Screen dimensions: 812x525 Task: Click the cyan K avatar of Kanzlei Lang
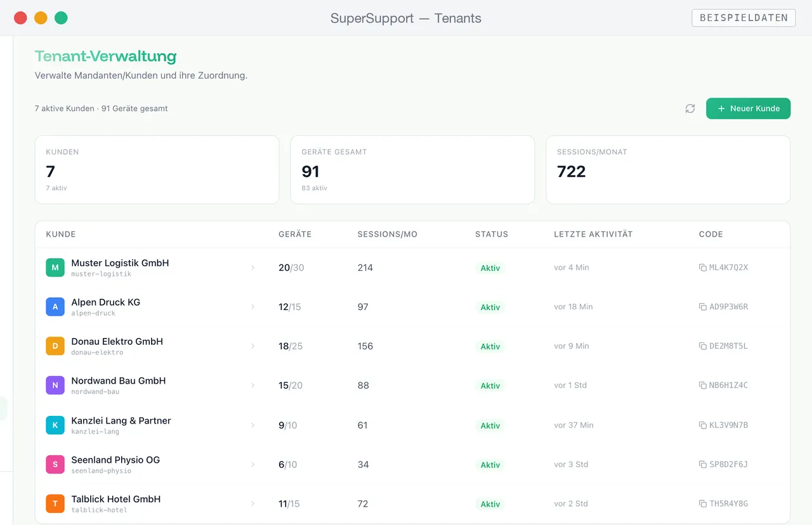[x=55, y=425]
